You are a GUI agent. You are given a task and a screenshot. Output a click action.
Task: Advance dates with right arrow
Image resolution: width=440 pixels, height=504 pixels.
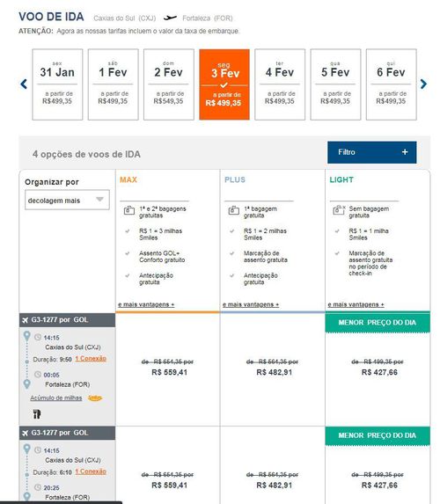(423, 84)
